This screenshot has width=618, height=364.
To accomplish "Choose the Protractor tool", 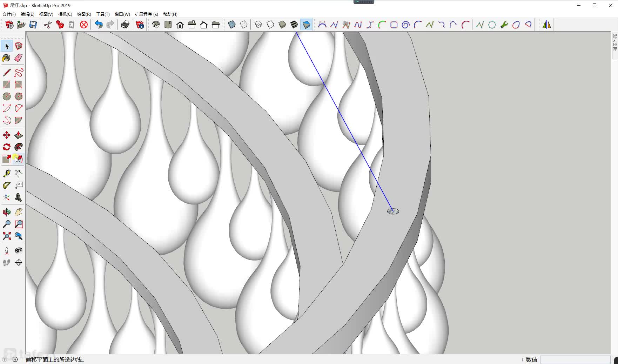I will pyautogui.click(x=7, y=186).
